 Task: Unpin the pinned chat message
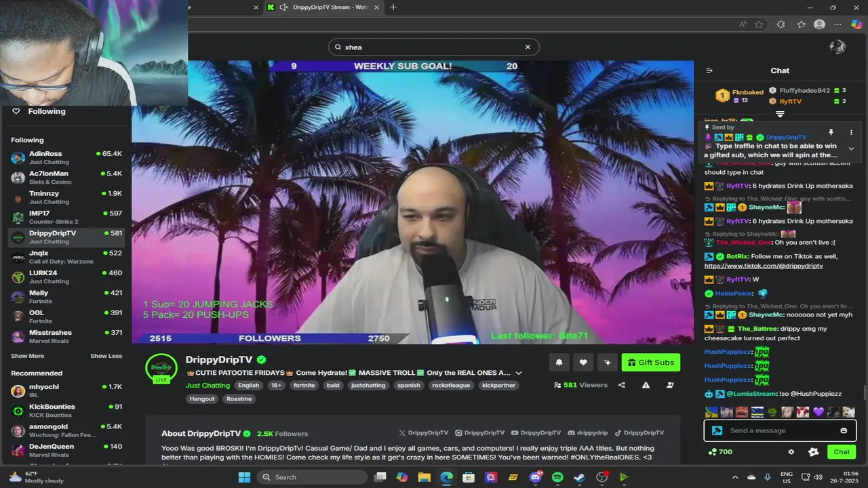tap(831, 132)
